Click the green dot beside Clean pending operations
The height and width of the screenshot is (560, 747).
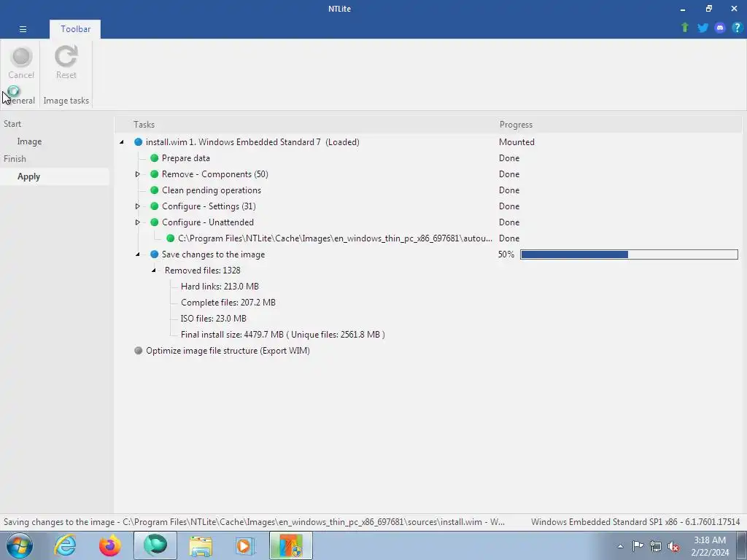click(x=155, y=190)
